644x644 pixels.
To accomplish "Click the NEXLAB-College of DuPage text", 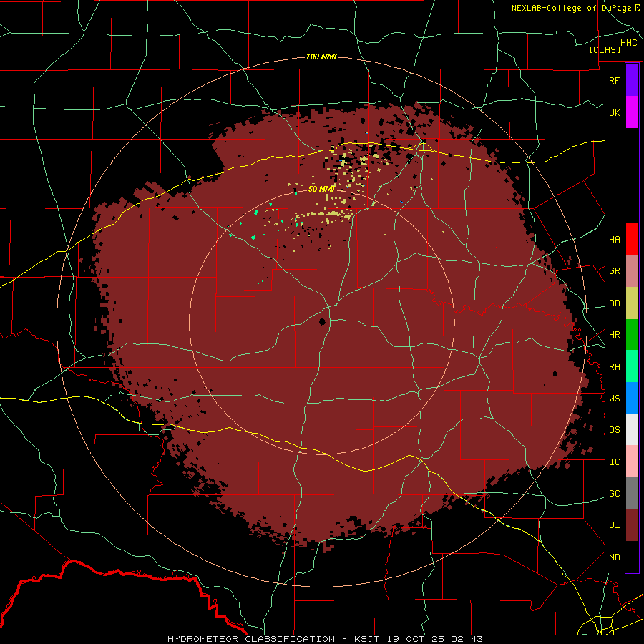I will coord(573,8).
